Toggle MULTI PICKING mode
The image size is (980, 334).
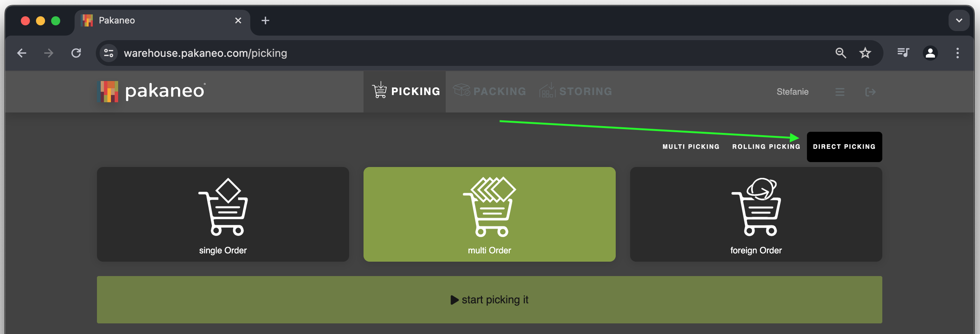pos(690,147)
